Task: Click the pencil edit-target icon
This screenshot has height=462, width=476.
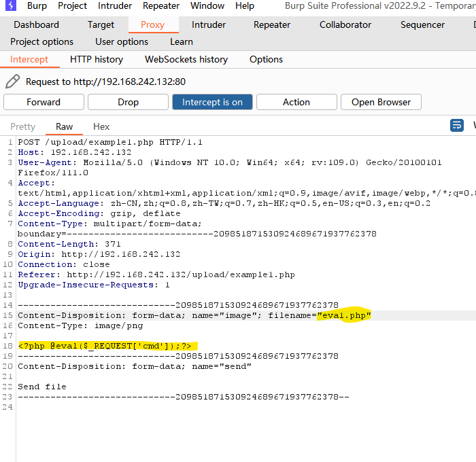Action: click(x=13, y=82)
